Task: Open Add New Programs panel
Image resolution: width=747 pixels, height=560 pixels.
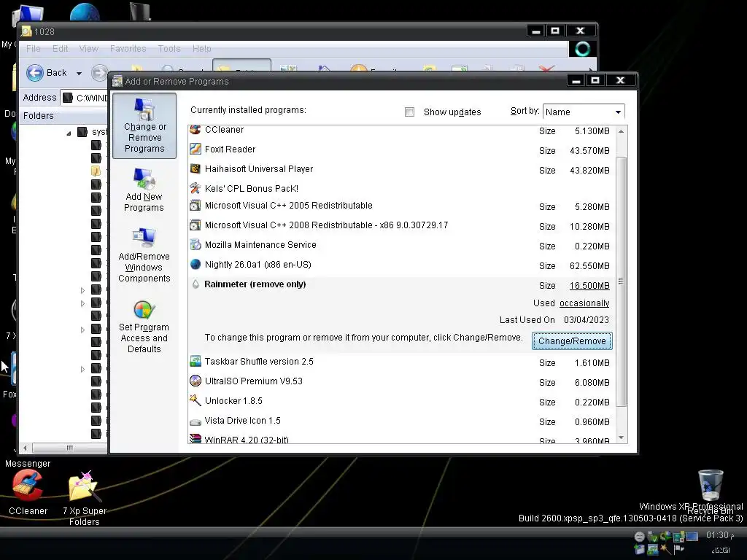Action: pos(144,190)
